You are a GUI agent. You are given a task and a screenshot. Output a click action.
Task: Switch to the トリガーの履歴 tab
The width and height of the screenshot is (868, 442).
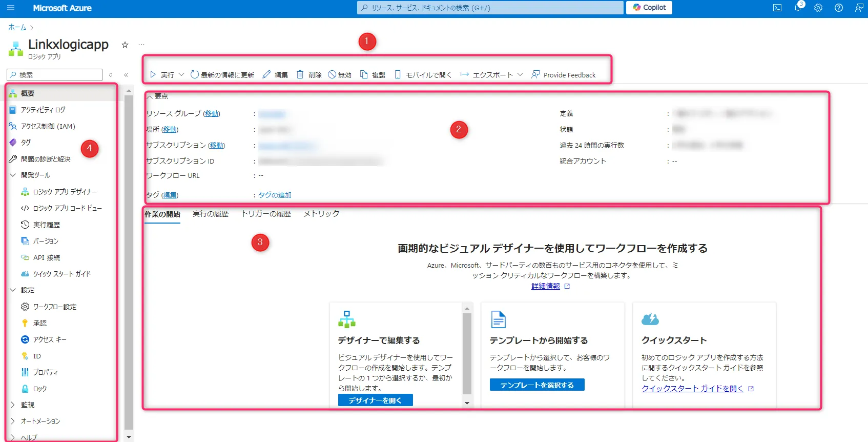[266, 214]
